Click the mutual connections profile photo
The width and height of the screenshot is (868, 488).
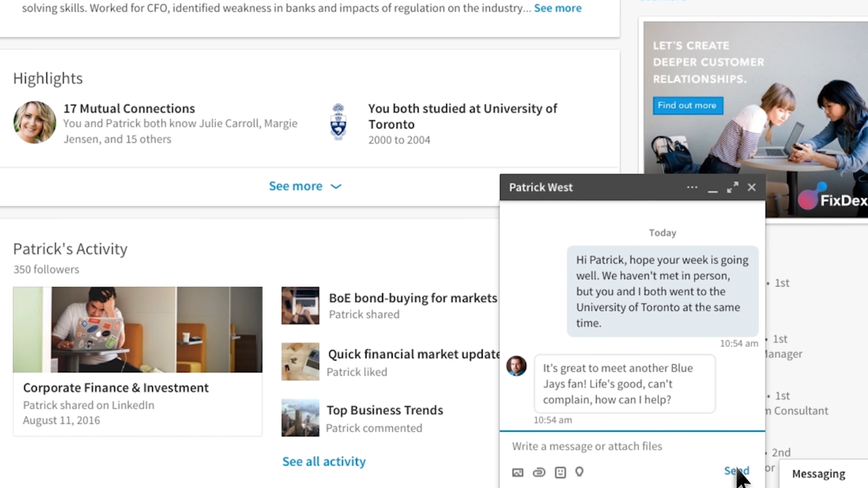(35, 123)
